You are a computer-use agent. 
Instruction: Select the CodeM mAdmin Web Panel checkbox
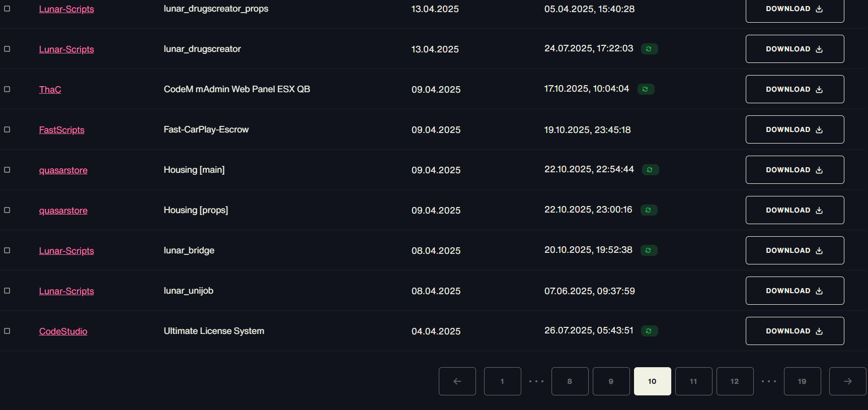[x=7, y=89]
